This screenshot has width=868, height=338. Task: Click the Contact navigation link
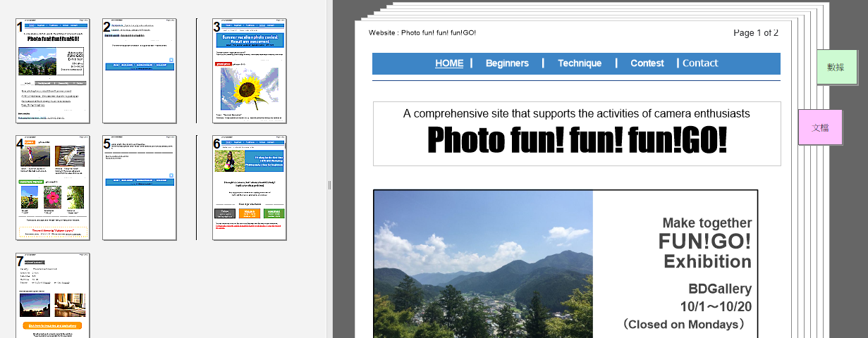[700, 63]
